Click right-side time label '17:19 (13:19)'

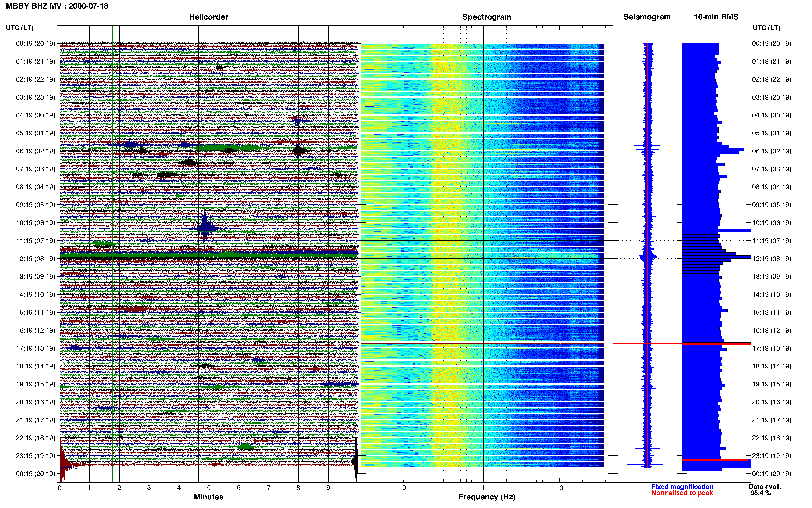[x=772, y=348]
